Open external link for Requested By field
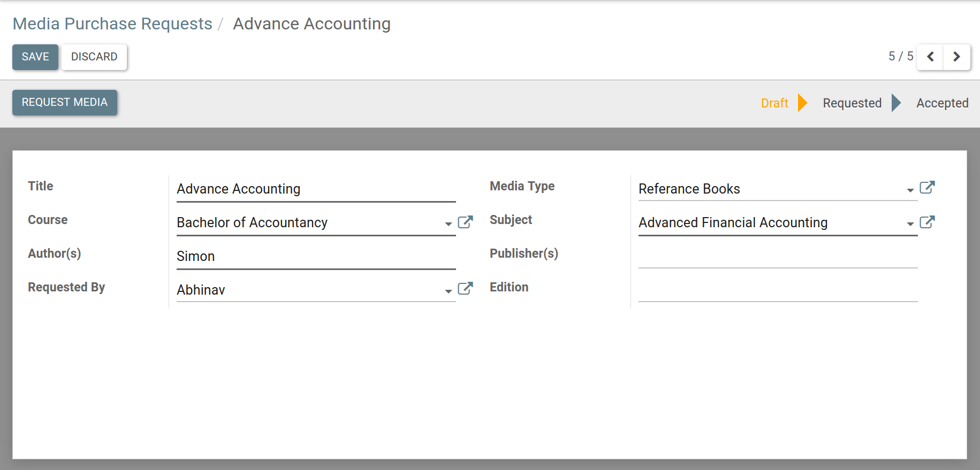Image resolution: width=980 pixels, height=470 pixels. click(x=465, y=289)
